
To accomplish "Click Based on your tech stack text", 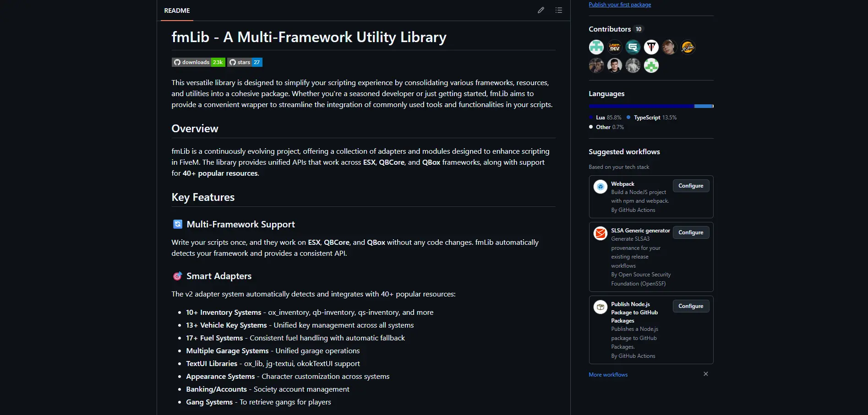I will (x=619, y=167).
